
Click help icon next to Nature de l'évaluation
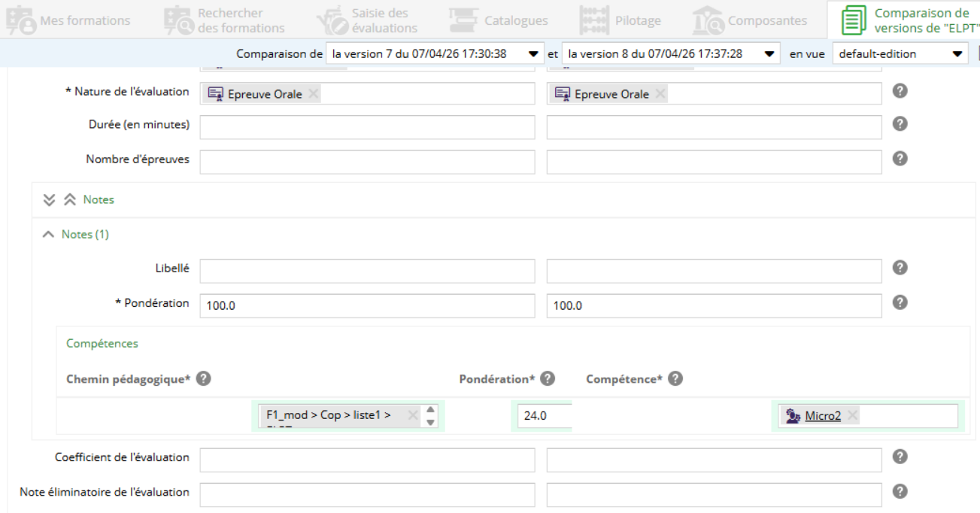click(x=900, y=90)
